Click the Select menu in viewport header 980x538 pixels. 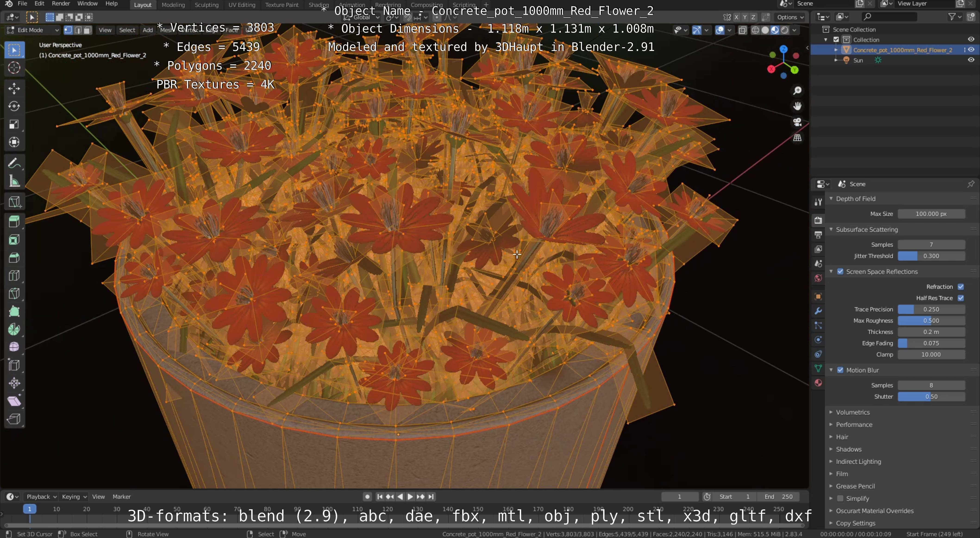(x=127, y=30)
